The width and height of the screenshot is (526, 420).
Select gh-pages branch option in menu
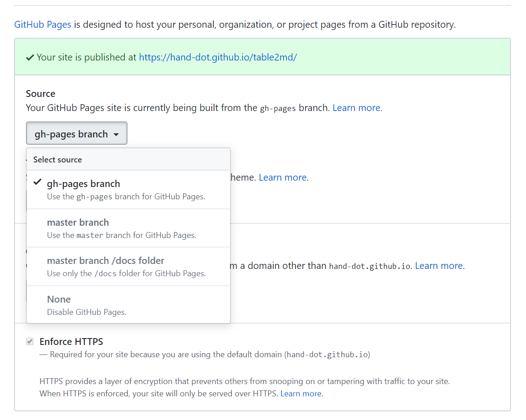pyautogui.click(x=128, y=190)
